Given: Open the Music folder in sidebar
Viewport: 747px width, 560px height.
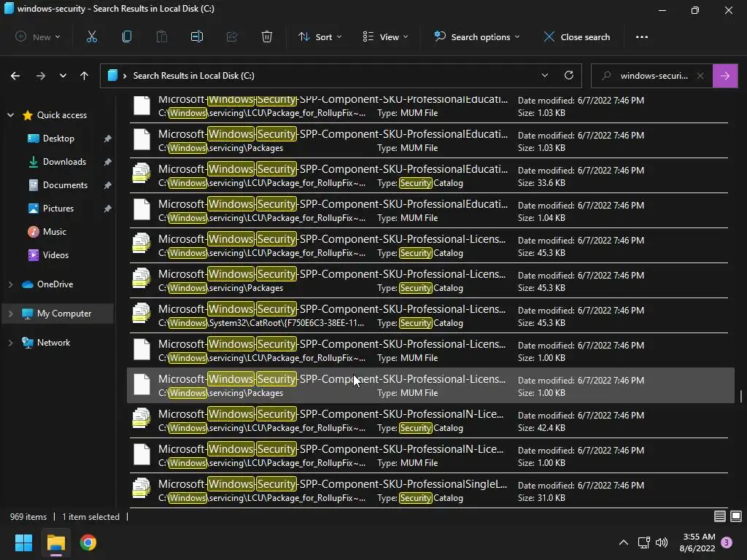Looking at the screenshot, I should [54, 231].
